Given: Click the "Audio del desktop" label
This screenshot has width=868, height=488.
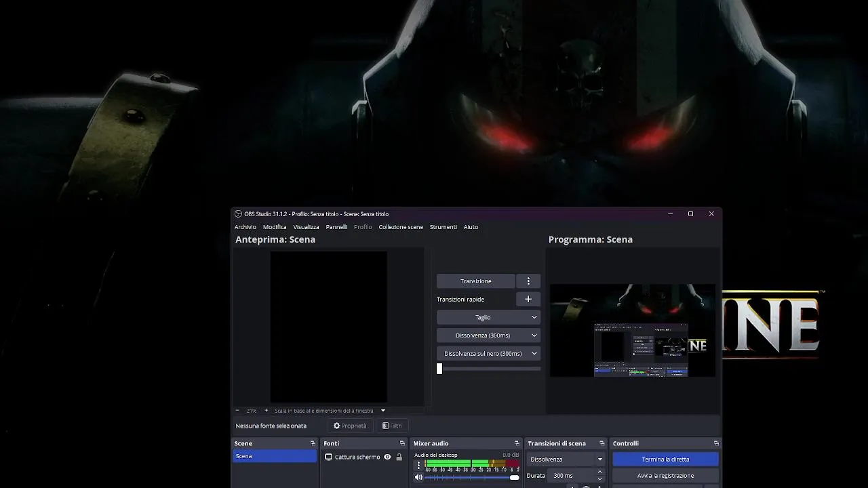Looking at the screenshot, I should click(x=436, y=455).
